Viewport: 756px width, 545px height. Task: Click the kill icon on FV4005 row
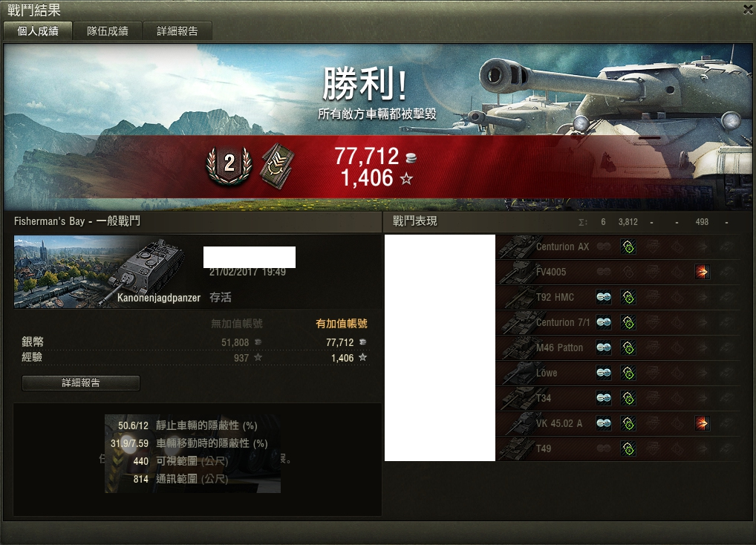pos(702,272)
